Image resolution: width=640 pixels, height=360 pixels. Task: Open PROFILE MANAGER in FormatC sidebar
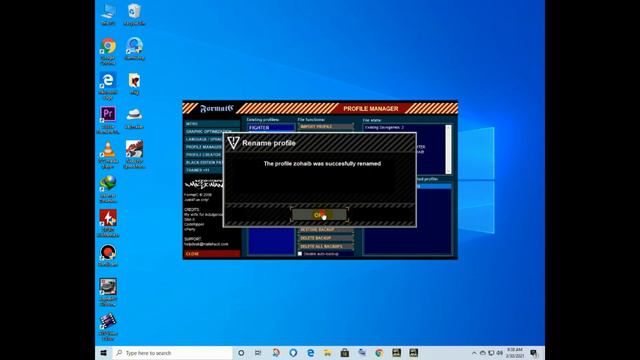click(203, 147)
